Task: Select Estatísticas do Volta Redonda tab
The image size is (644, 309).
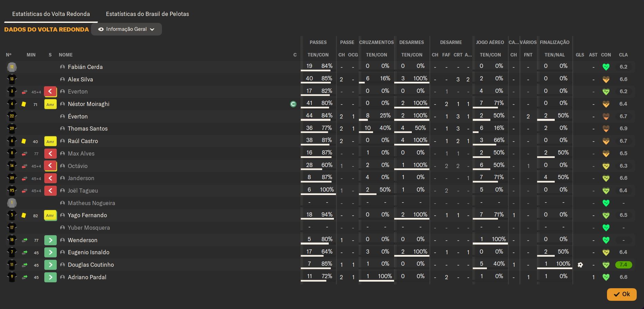Action: [51, 14]
